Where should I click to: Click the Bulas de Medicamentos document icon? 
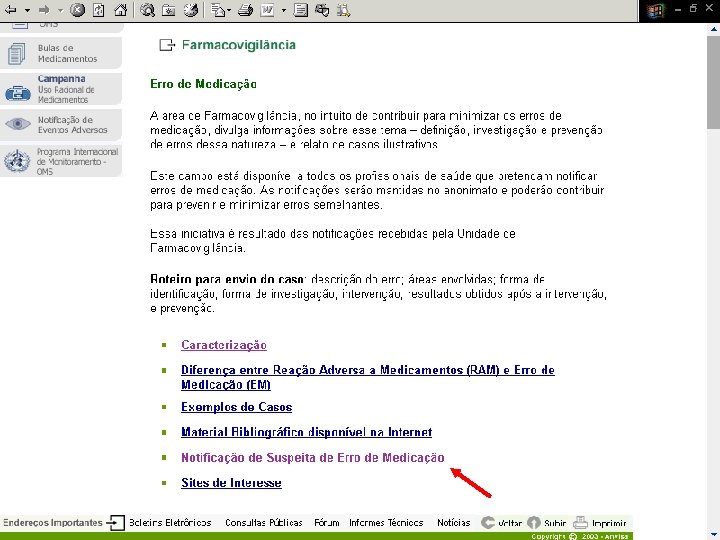(x=17, y=54)
